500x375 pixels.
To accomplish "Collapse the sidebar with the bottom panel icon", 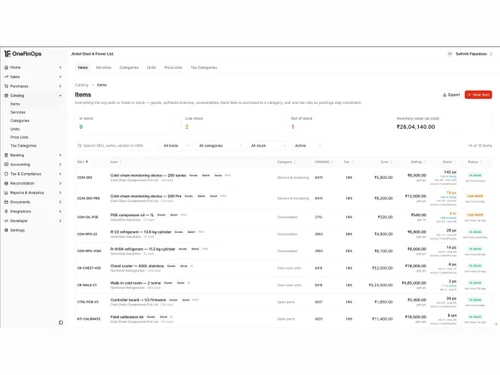I will click(61, 322).
